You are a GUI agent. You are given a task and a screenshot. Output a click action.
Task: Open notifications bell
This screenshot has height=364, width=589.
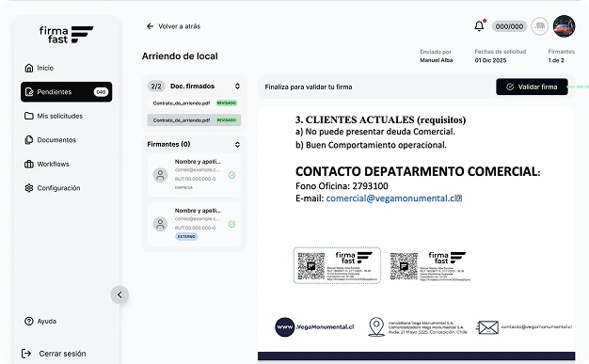tap(479, 26)
